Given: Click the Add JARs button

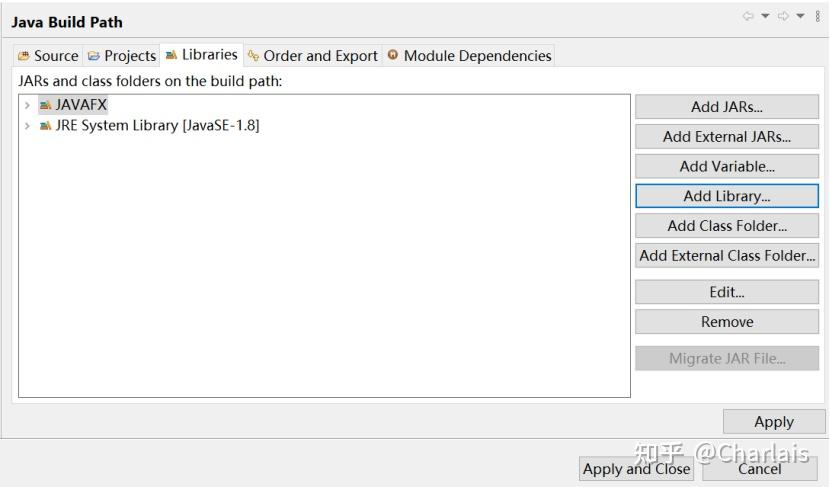Looking at the screenshot, I should [727, 107].
